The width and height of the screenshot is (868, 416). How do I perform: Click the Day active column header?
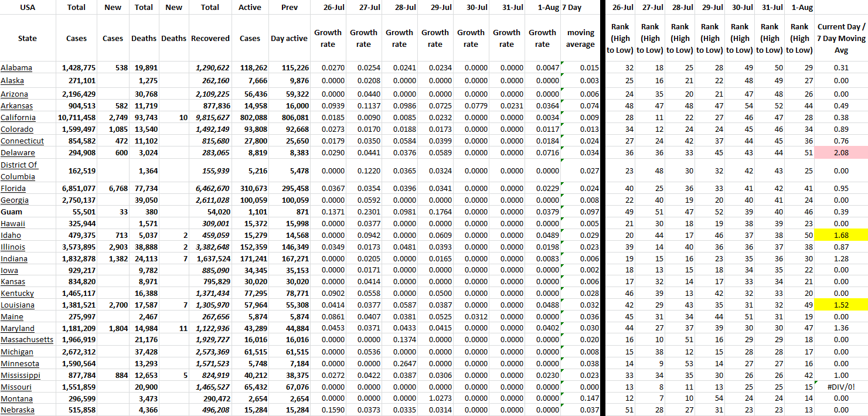[289, 38]
